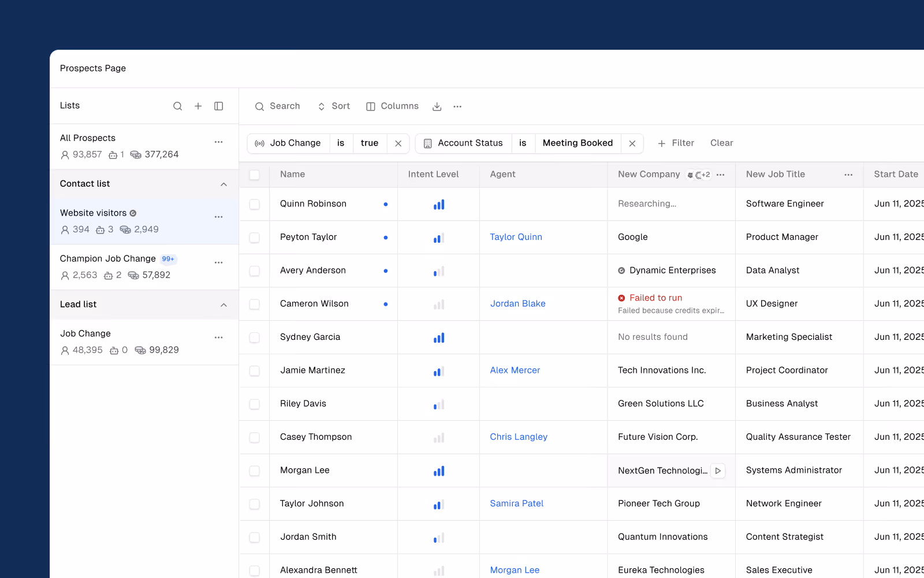The height and width of the screenshot is (578, 924).
Task: Open the Champion Job Change list
Action: (x=144, y=267)
